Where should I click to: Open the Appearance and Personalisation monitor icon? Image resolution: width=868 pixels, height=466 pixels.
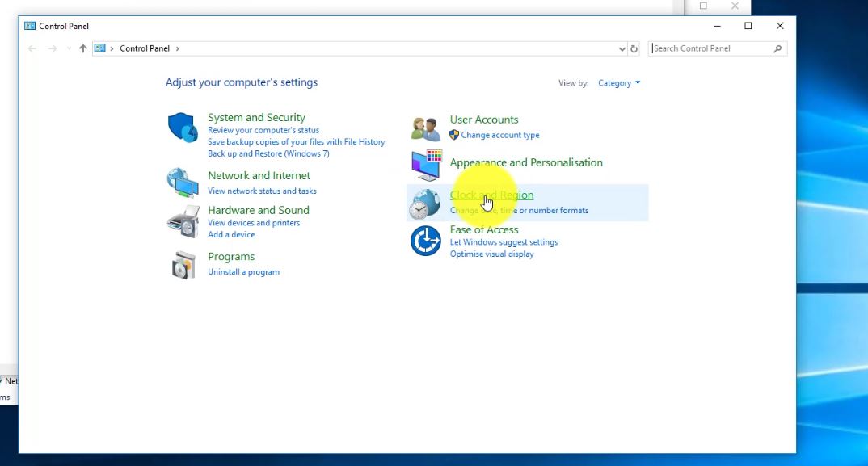[427, 165]
